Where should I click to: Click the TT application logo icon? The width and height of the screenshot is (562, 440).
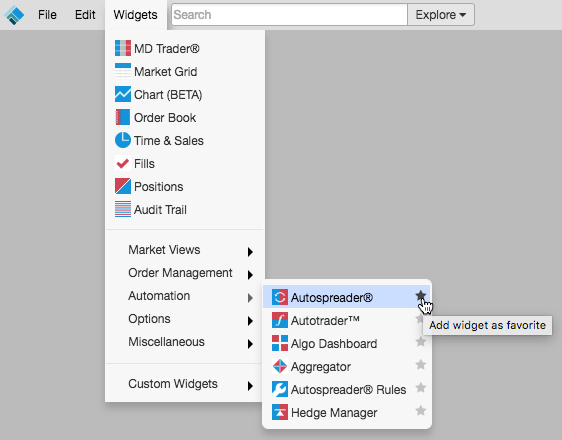[14, 15]
